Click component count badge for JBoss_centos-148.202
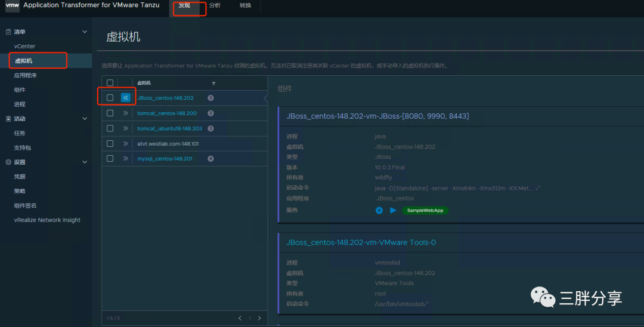This screenshot has width=644, height=327. [210, 98]
